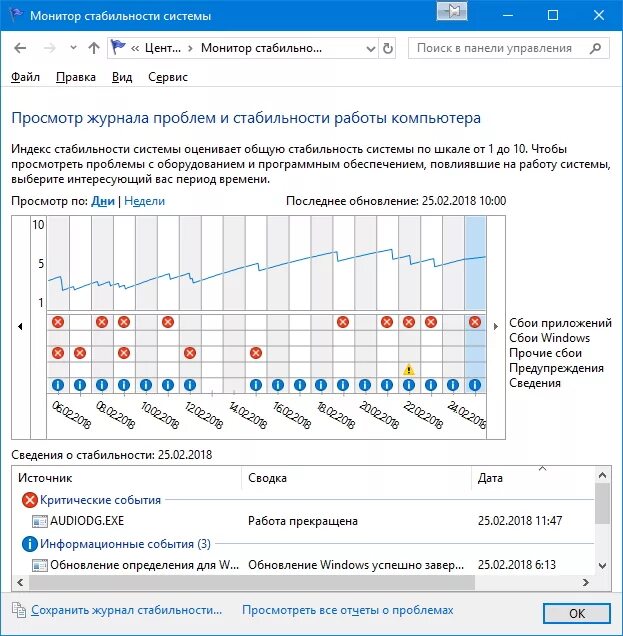Viewport: 623px width, 636px height.
Task: Shift the chart to later dates with right arrow
Action: (x=496, y=326)
